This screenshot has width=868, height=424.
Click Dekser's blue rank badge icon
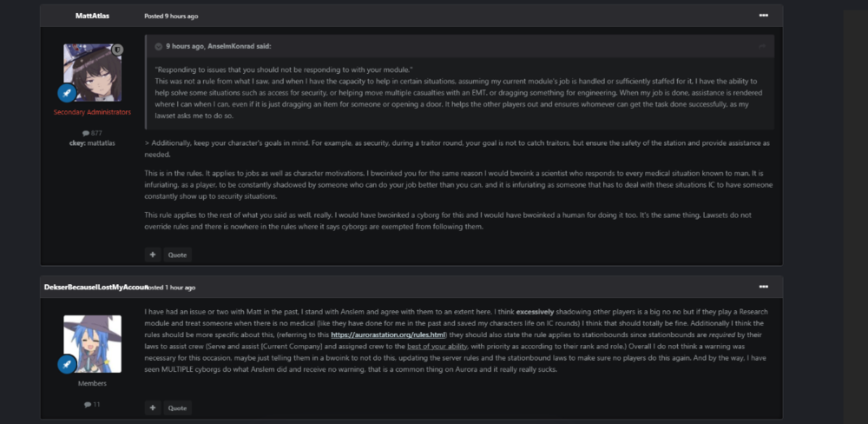67,363
